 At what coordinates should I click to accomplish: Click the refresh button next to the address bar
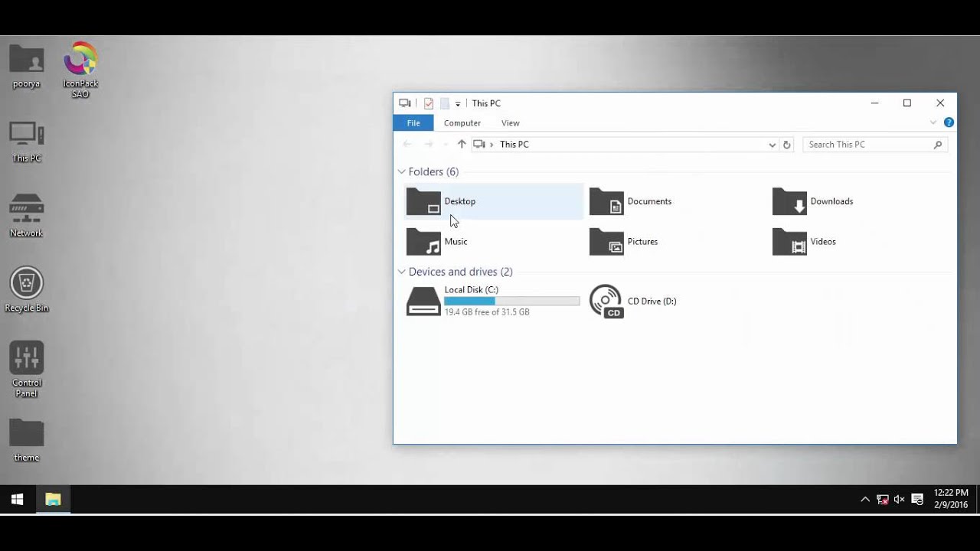pos(787,144)
